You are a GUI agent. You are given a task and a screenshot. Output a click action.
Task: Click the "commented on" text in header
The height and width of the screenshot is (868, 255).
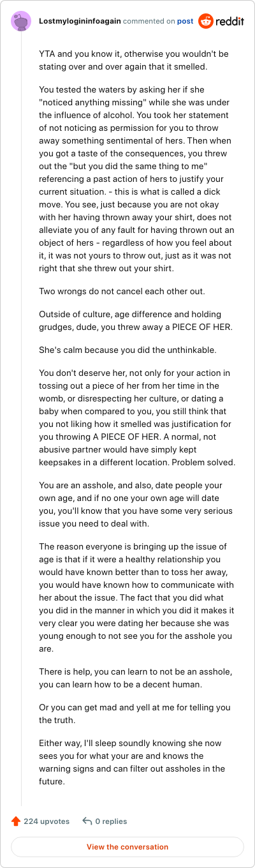(x=149, y=21)
